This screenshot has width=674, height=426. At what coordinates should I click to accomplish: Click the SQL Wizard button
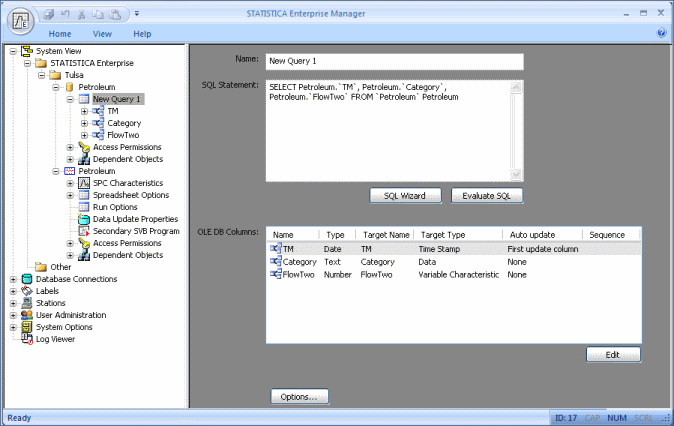[406, 195]
